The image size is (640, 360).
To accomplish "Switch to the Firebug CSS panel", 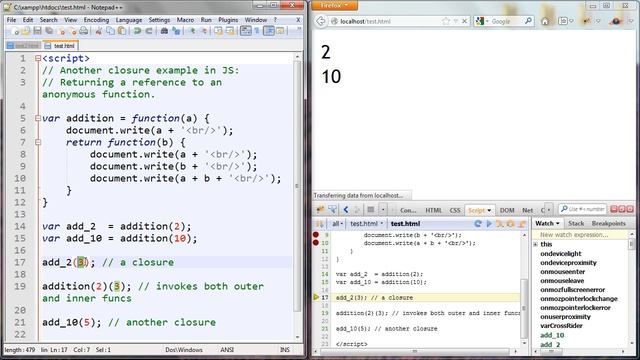I will coord(455,210).
